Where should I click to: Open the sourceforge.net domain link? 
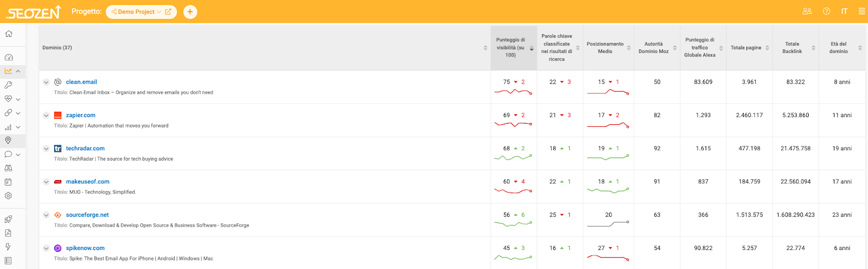coord(87,215)
